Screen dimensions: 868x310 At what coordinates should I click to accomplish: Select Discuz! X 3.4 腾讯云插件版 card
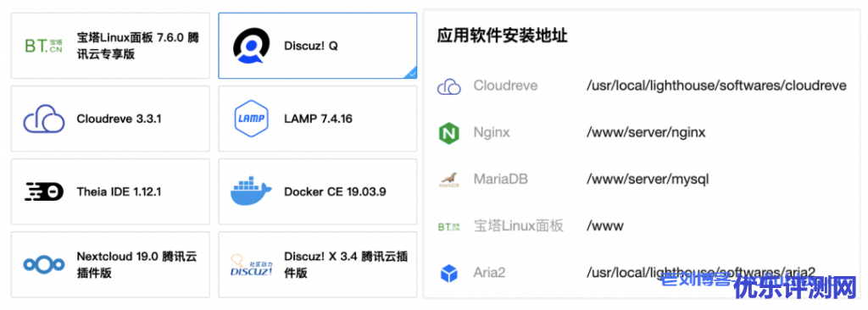pyautogui.click(x=318, y=264)
